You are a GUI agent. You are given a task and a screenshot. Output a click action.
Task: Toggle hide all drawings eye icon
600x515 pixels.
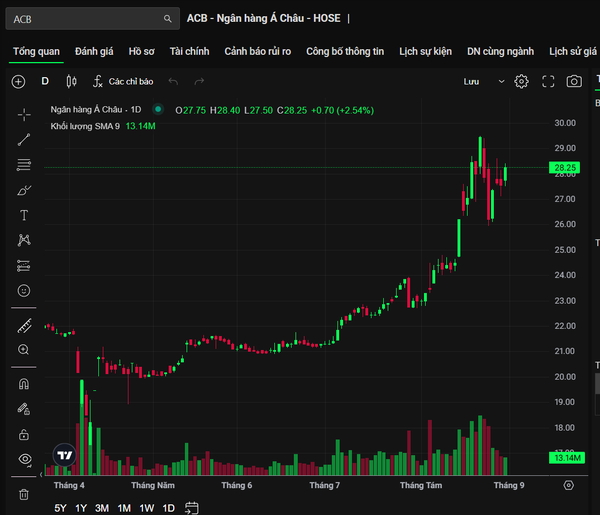pos(25,459)
